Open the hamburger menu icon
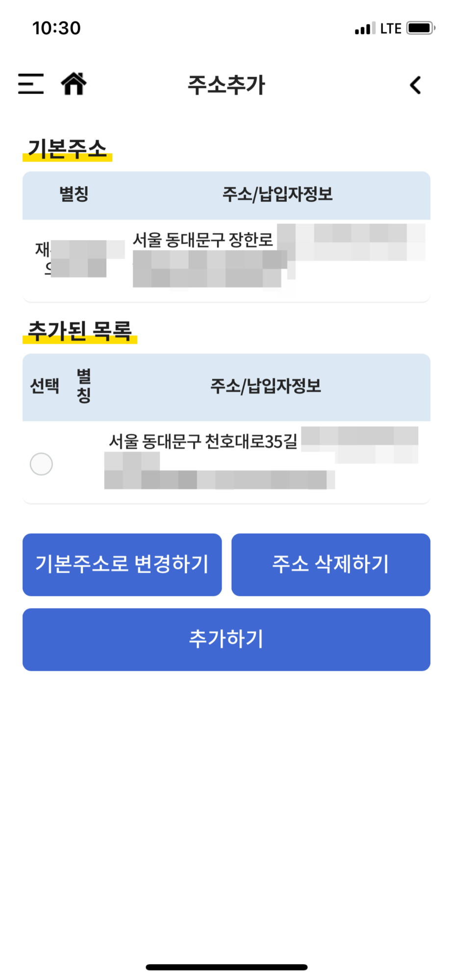Image resolution: width=453 pixels, height=980 pixels. click(30, 84)
